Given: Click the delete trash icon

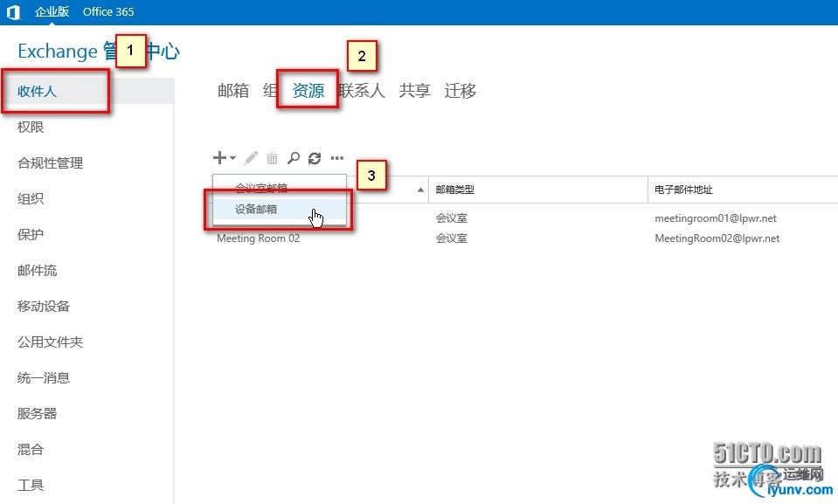Looking at the screenshot, I should coord(272,158).
